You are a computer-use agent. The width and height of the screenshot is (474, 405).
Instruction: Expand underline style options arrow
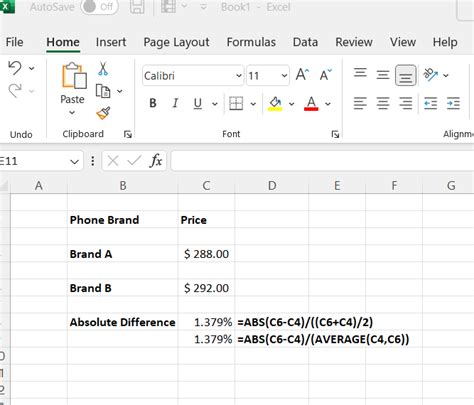(x=215, y=104)
